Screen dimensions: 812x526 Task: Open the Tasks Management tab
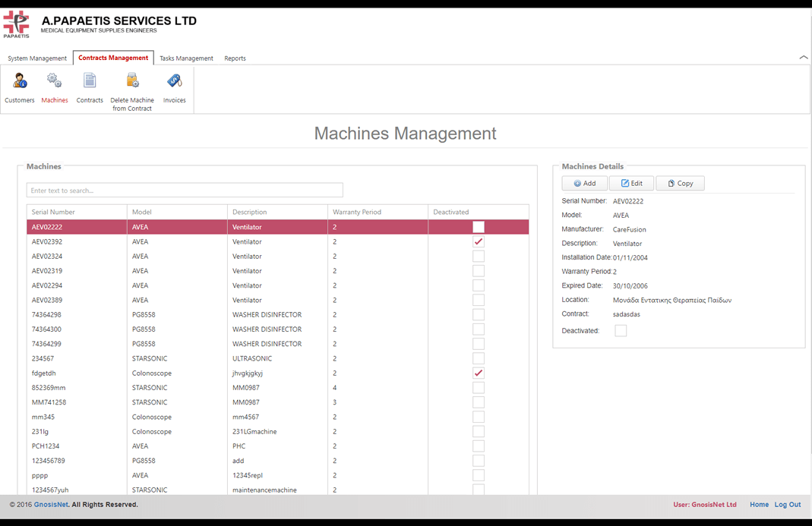[x=186, y=58]
